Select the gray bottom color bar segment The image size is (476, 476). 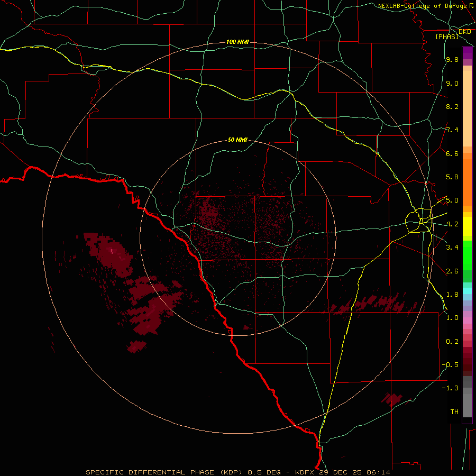pos(467,405)
